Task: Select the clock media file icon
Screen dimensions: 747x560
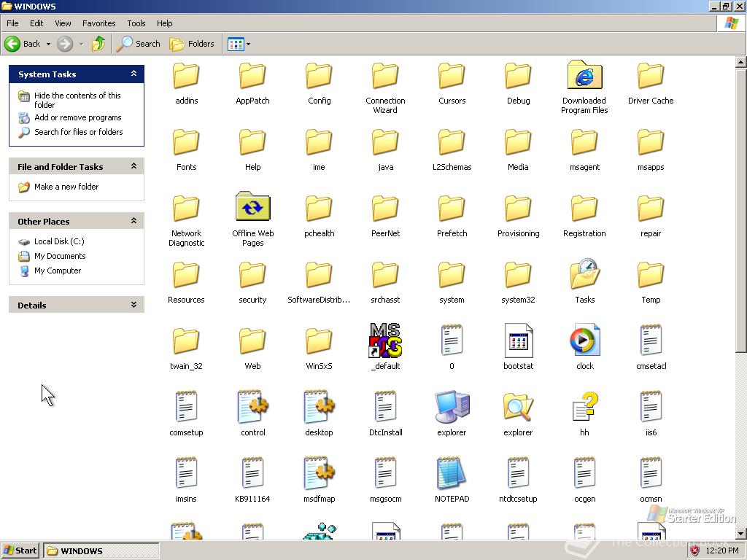Action: pyautogui.click(x=584, y=340)
